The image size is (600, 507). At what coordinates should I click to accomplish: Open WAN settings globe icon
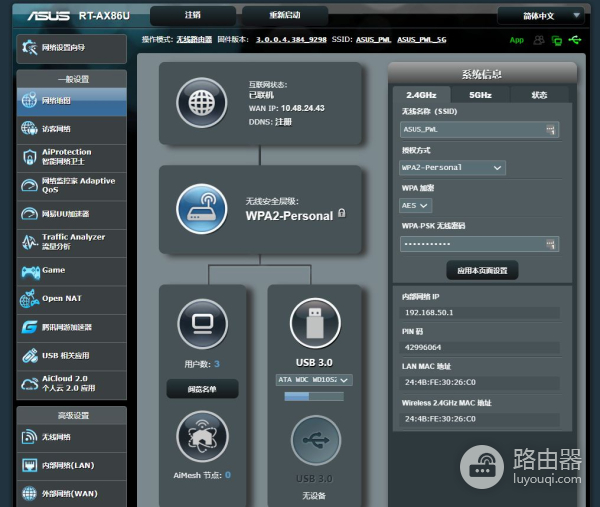(x=29, y=494)
